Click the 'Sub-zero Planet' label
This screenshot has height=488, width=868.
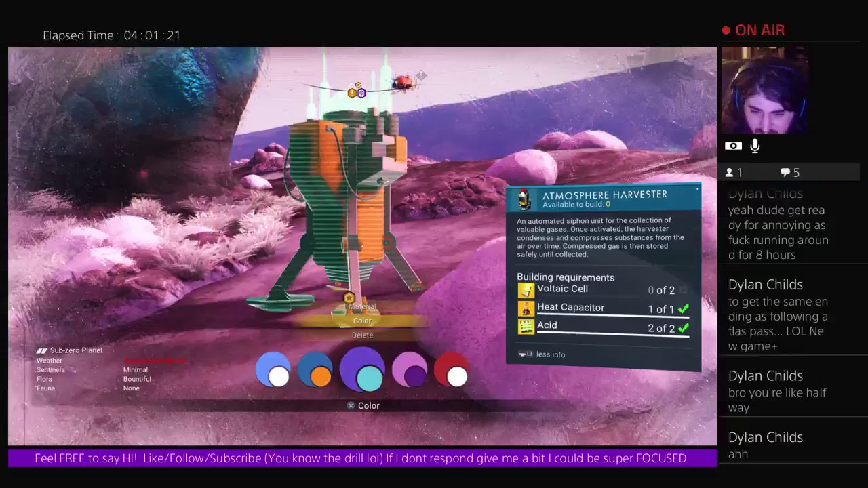(76, 350)
